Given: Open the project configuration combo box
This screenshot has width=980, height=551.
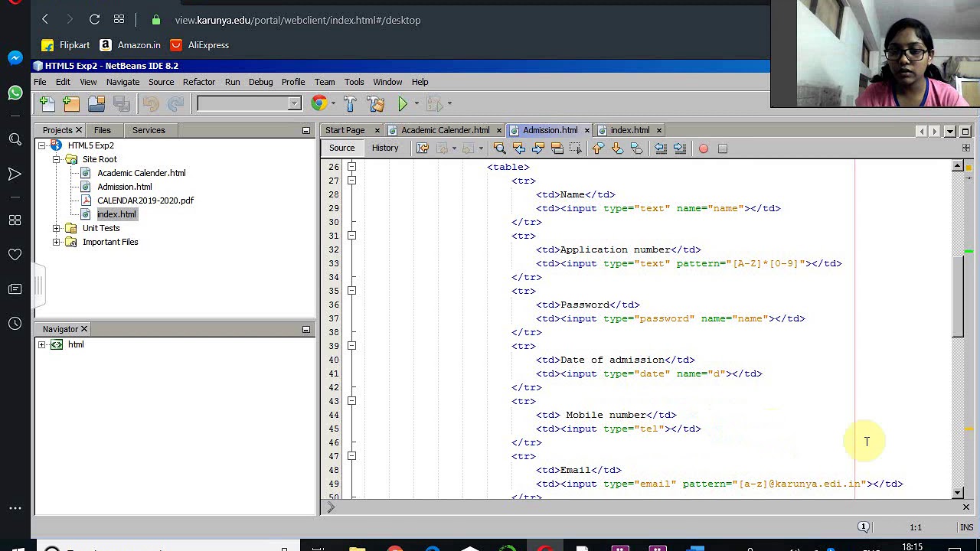Looking at the screenshot, I should click(250, 103).
